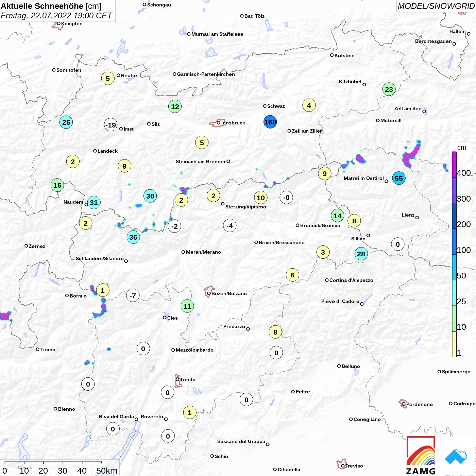Select the -19 marker beside Imst
476x476 pixels.
[111, 125]
